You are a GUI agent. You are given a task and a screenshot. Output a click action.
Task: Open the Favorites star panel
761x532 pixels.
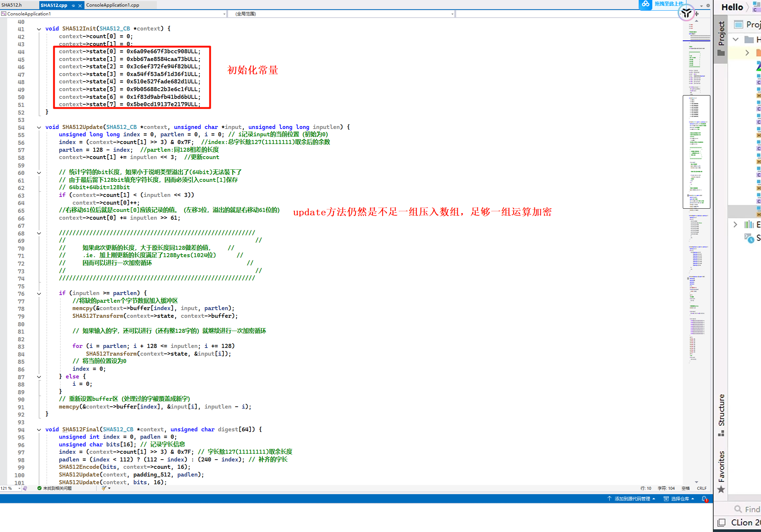[x=721, y=489]
